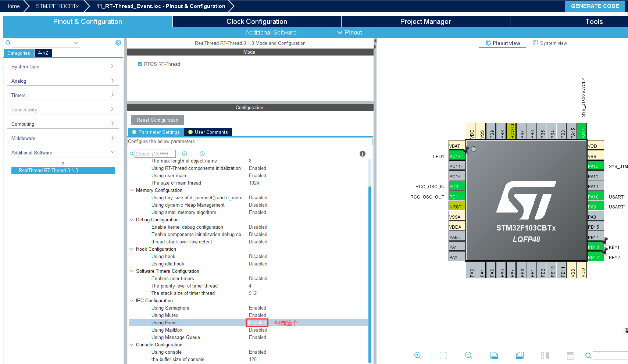Expand the System Core category

pyautogui.click(x=63, y=67)
